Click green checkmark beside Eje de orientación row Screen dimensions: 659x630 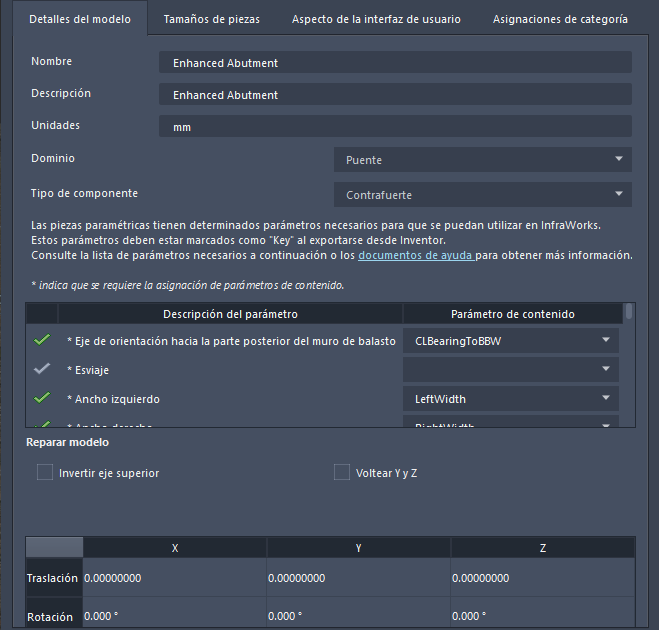pyautogui.click(x=41, y=341)
